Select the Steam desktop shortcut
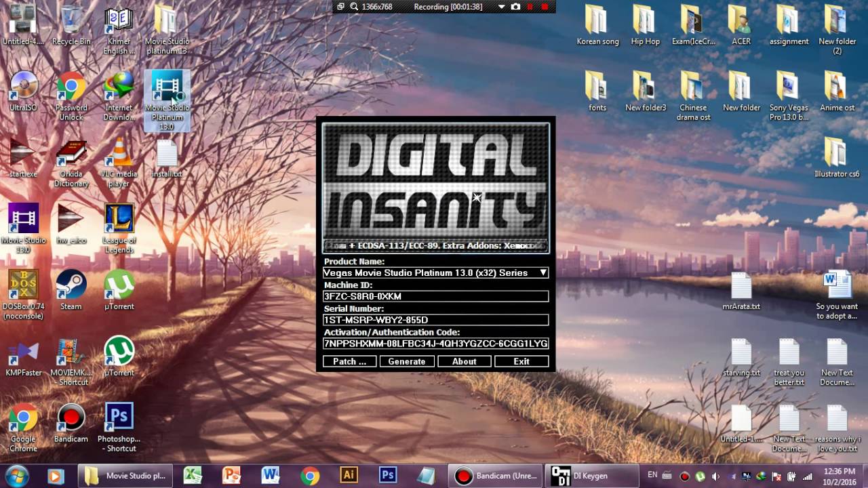Screen dimensions: 868x488 (x=71, y=291)
